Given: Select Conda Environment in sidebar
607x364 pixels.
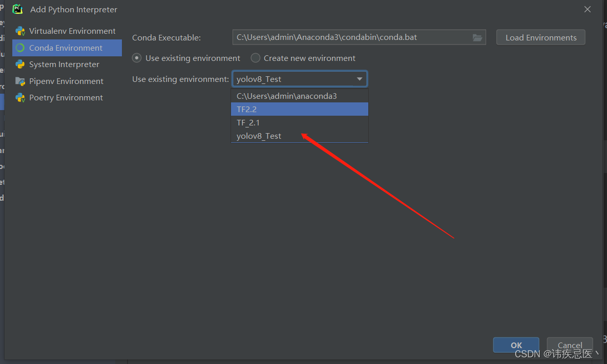Looking at the screenshot, I should point(67,48).
